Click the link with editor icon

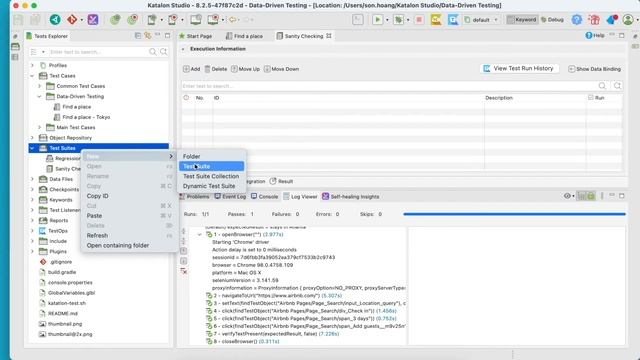tap(148, 36)
